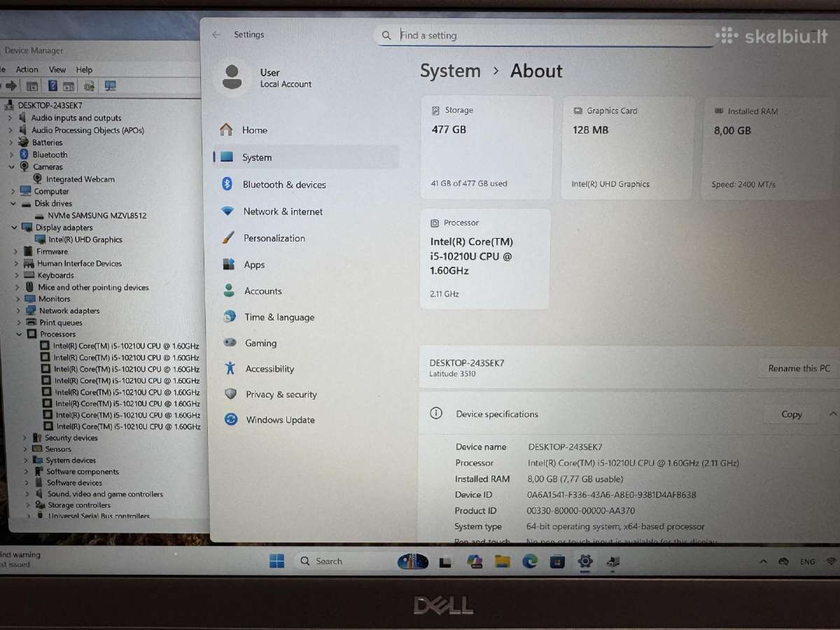Click the Windows Update icon
This screenshot has height=630, width=840.
pos(230,420)
